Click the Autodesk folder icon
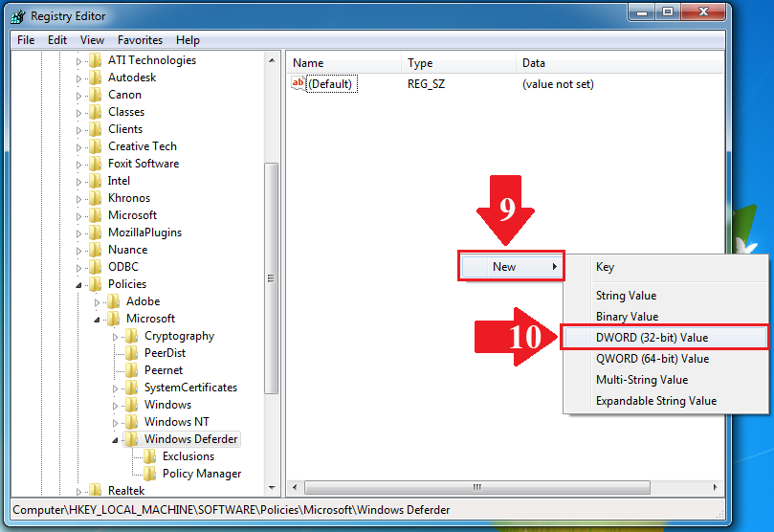This screenshot has height=532, width=774. click(96, 78)
